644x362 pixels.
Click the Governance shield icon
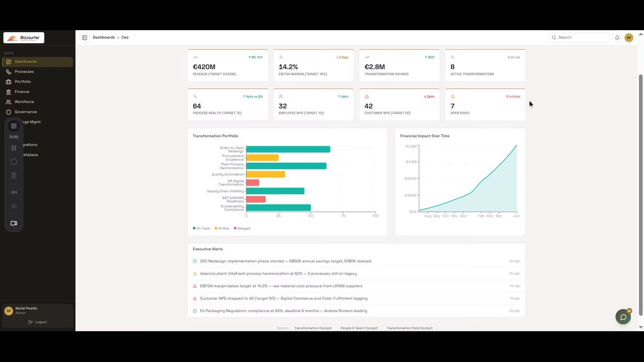pyautogui.click(x=9, y=112)
